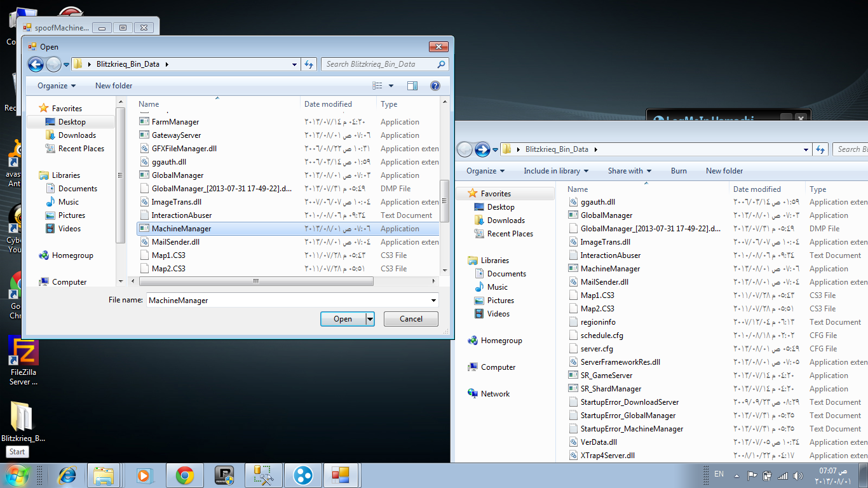Screen dimensions: 868x488
Task: Click the Videos library icon in Explorer
Action: pyautogui.click(x=479, y=314)
